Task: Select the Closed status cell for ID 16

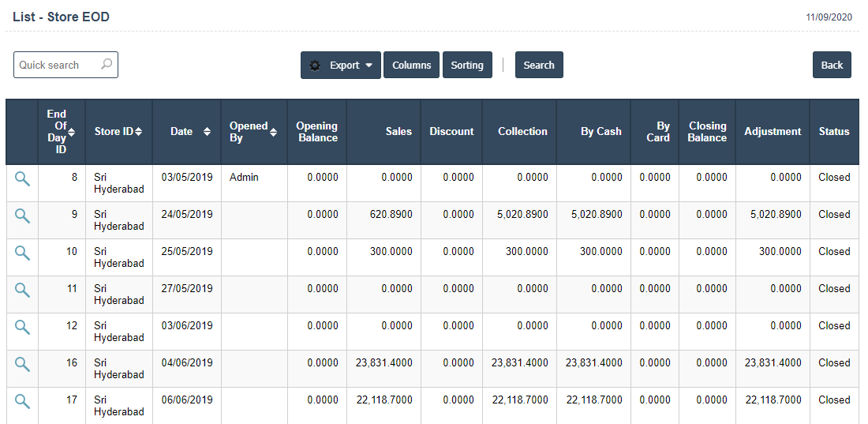Action: pos(833,363)
